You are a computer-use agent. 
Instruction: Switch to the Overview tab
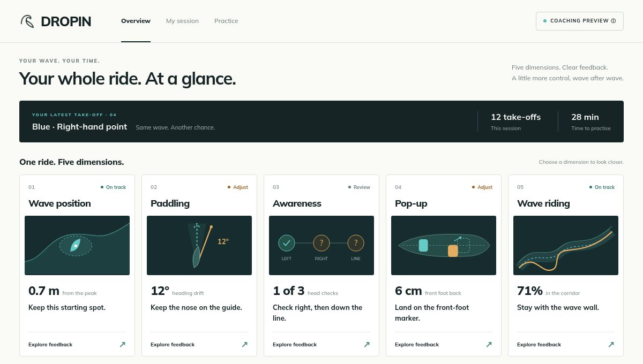pyautogui.click(x=136, y=21)
